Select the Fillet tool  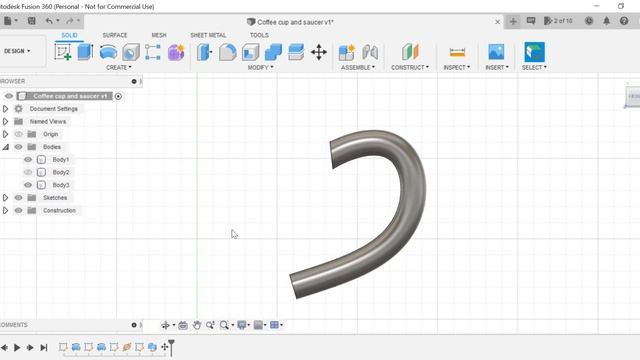point(227,52)
